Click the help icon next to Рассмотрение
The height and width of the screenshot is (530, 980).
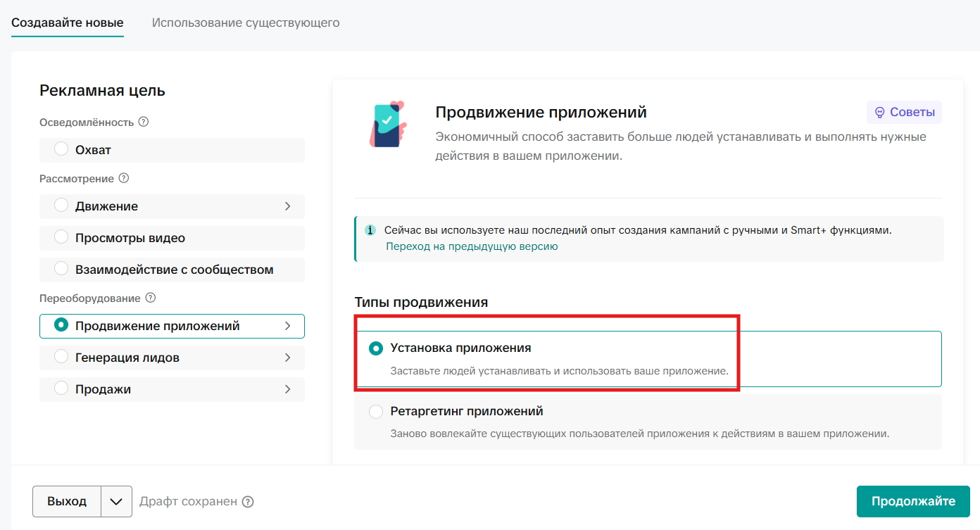click(x=124, y=178)
